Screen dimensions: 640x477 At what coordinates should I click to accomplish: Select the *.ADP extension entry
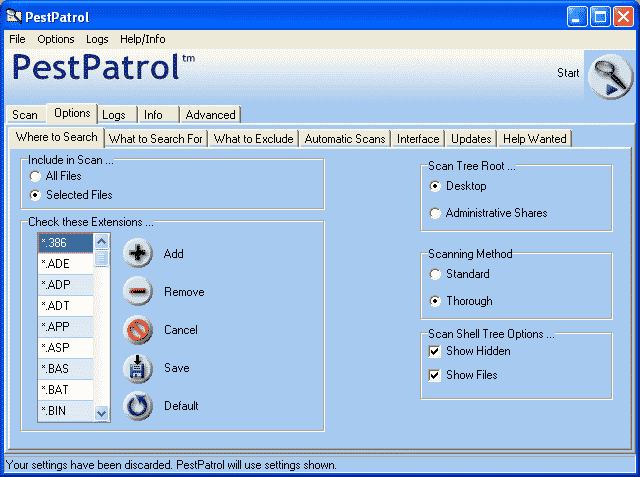(x=65, y=285)
